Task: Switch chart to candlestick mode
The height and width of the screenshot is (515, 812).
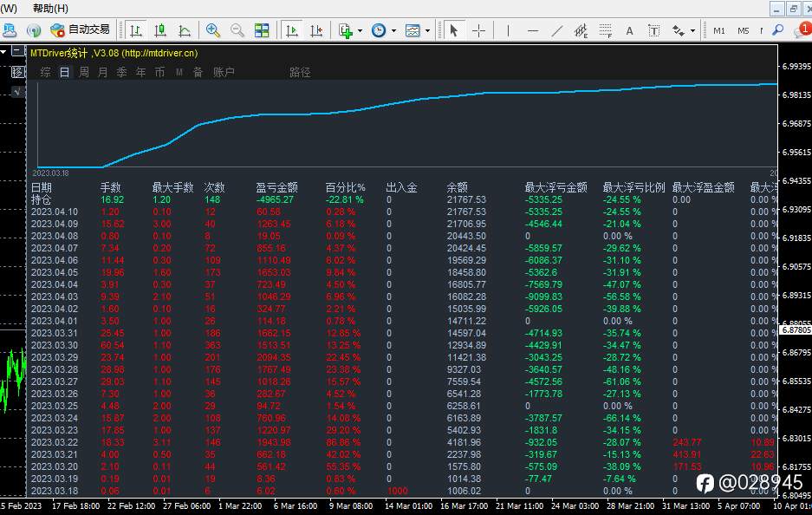Action: click(x=160, y=30)
